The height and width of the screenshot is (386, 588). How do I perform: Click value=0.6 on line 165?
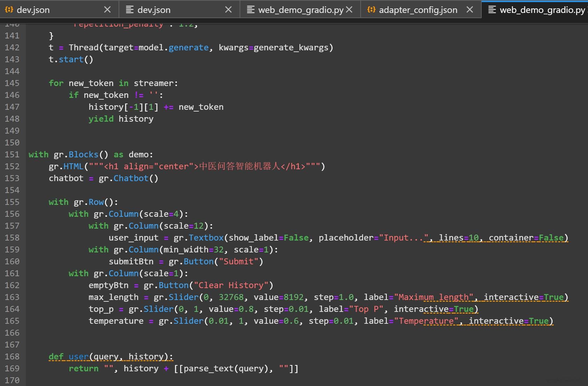(x=276, y=321)
